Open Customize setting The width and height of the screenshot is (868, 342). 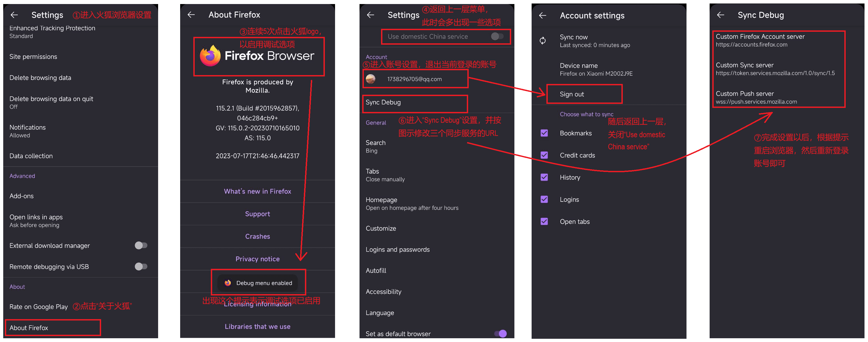pos(437,228)
